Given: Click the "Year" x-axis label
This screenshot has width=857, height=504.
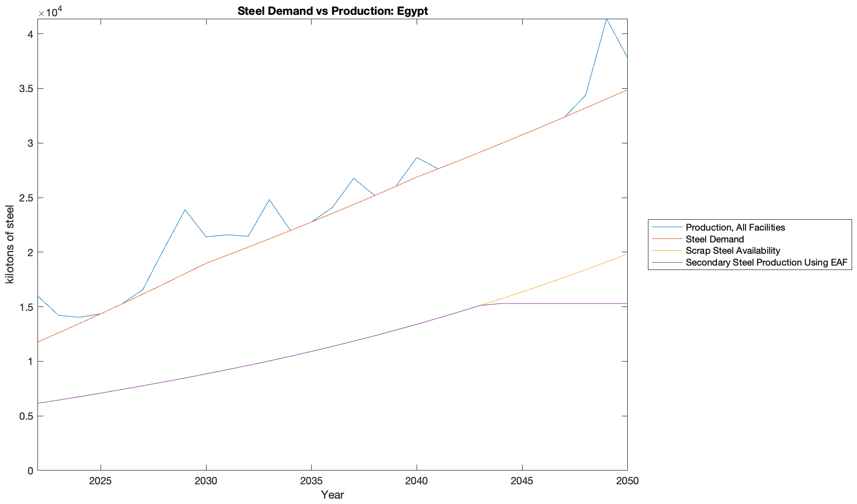Looking at the screenshot, I should pos(332,495).
